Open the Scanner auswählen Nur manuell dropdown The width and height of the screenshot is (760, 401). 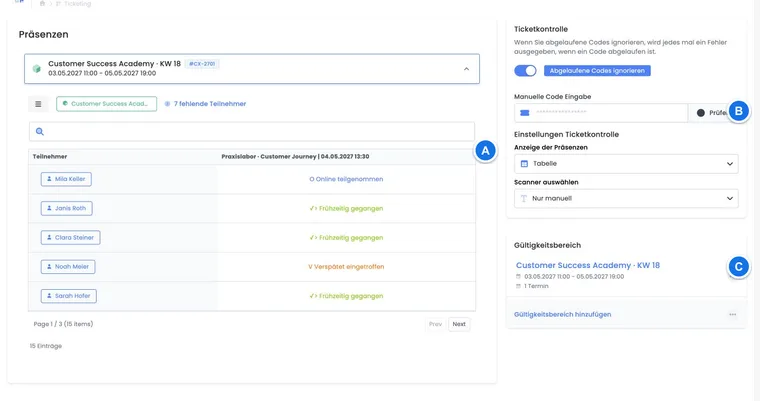pyautogui.click(x=626, y=198)
